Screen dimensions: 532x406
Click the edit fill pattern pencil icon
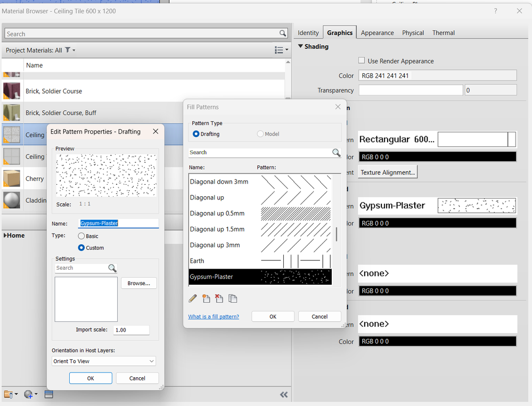pos(193,299)
